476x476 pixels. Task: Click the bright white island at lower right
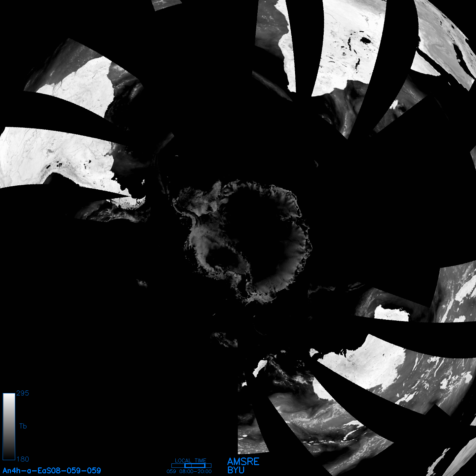pyautogui.click(x=391, y=313)
